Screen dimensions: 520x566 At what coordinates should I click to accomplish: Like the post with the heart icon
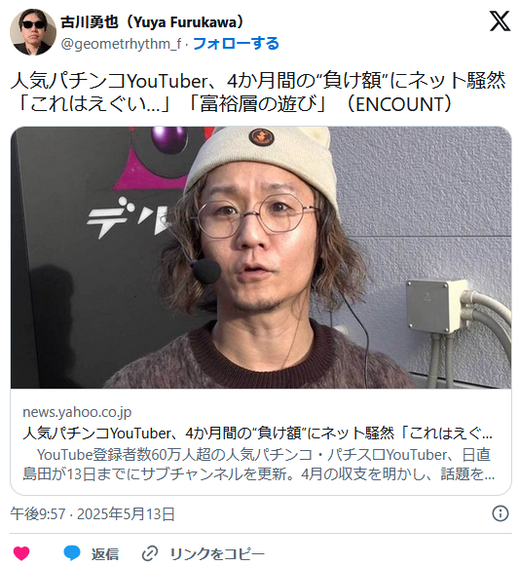click(21, 553)
